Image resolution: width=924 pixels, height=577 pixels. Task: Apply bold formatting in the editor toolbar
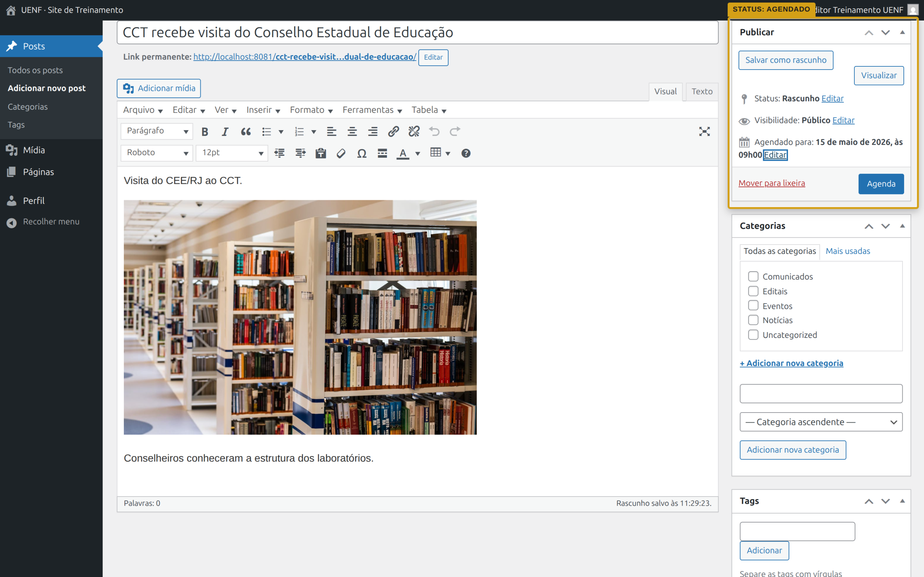[x=205, y=132]
